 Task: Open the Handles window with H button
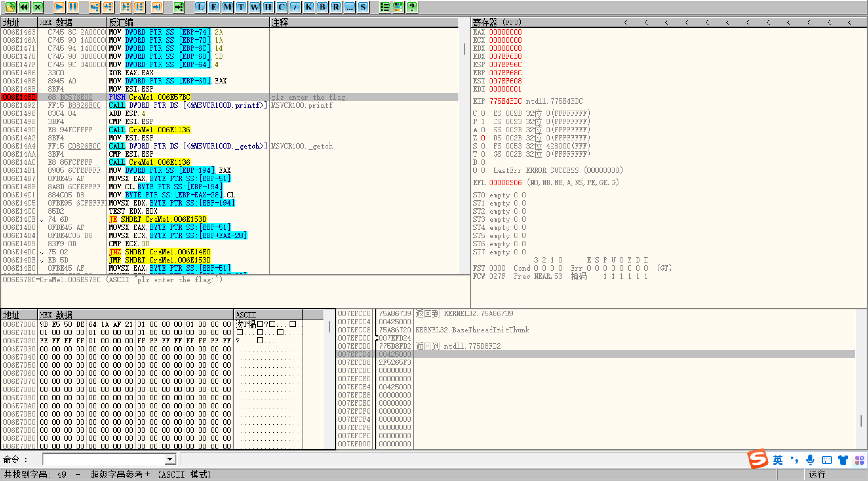tap(268, 7)
